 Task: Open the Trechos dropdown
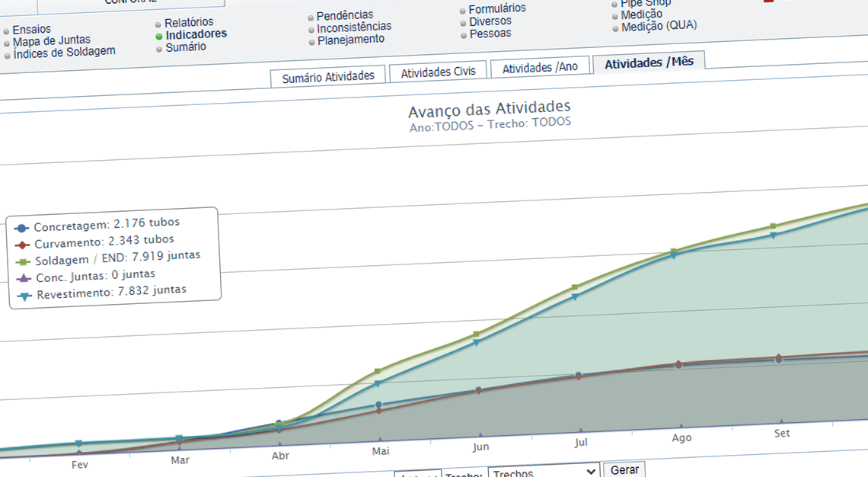[x=543, y=472]
